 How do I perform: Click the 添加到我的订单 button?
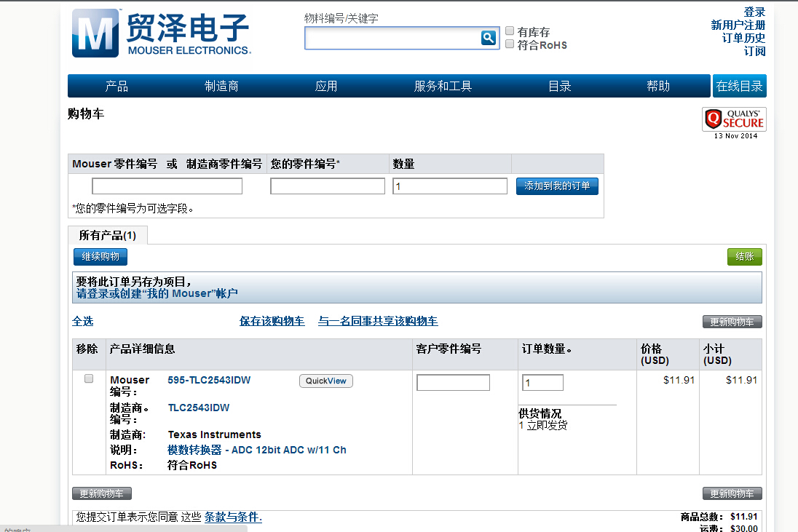pos(557,186)
